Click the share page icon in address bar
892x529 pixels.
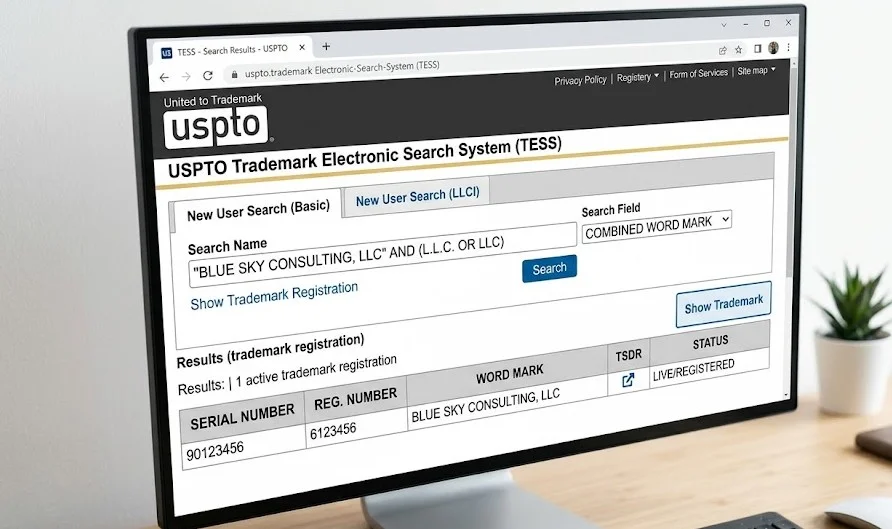click(x=722, y=50)
